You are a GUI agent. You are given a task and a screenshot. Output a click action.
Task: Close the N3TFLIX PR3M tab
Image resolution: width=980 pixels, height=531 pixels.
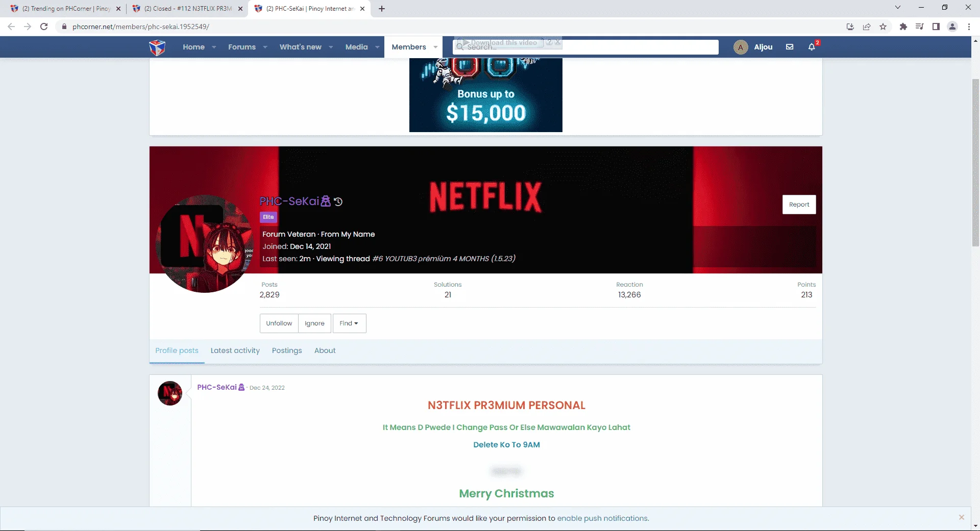coord(240,9)
